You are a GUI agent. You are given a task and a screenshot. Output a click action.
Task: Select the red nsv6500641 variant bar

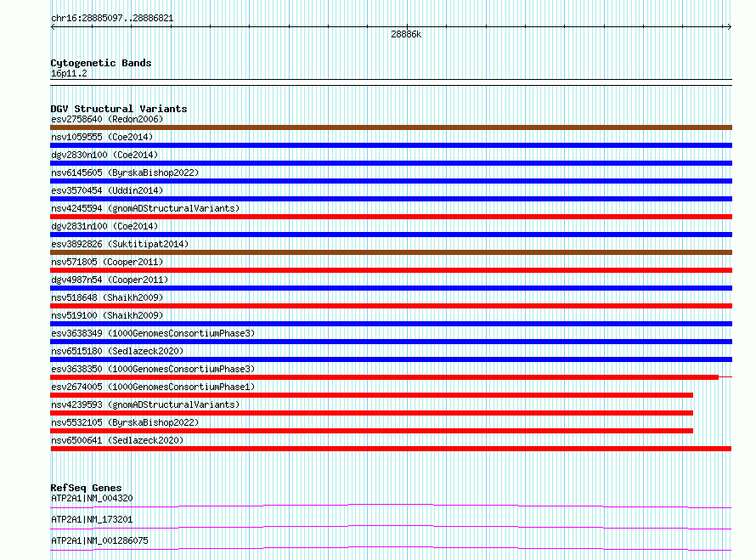tap(391, 449)
